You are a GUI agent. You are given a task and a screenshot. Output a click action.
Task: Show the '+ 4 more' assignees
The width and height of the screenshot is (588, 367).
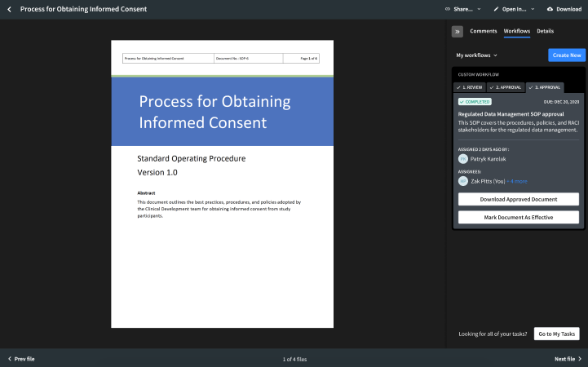click(517, 181)
